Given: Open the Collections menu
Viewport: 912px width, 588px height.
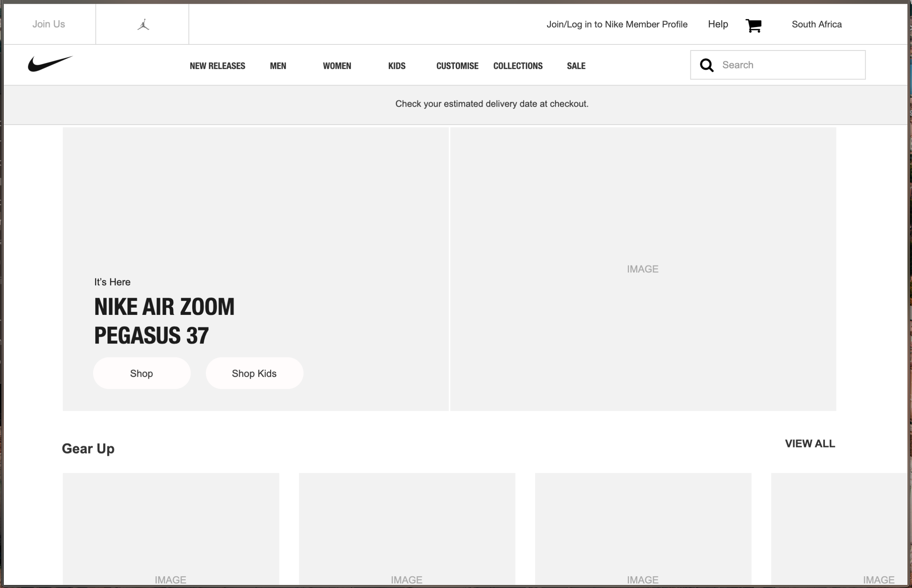Looking at the screenshot, I should (x=518, y=66).
